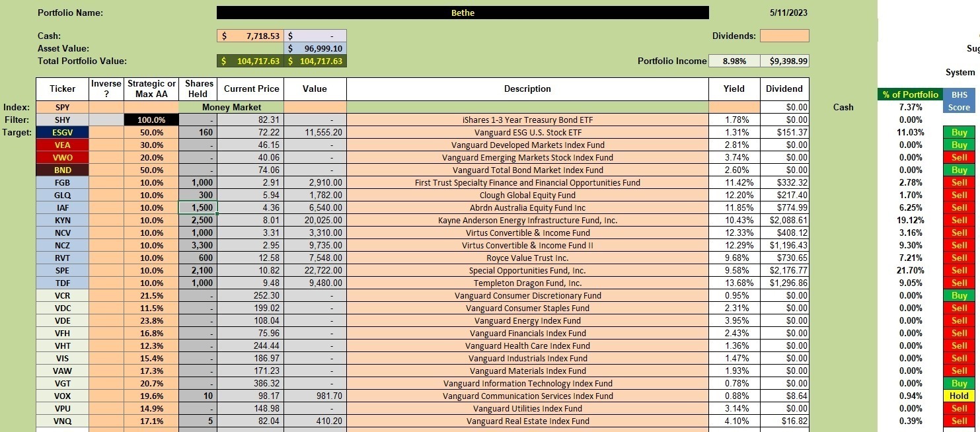Select the BND ticker cell
The width and height of the screenshot is (980, 432).
63,170
